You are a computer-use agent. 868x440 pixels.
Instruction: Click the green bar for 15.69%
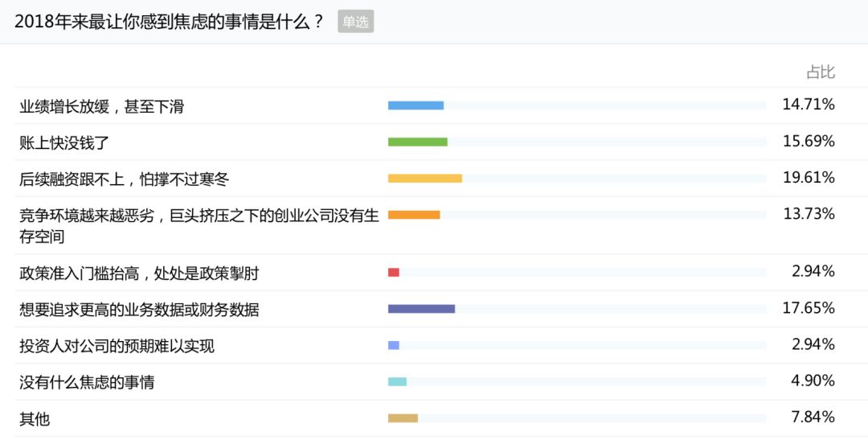pos(417,142)
